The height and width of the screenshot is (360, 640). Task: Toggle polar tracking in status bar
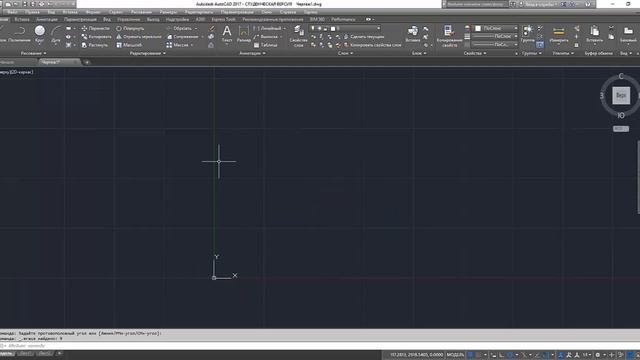(510, 355)
